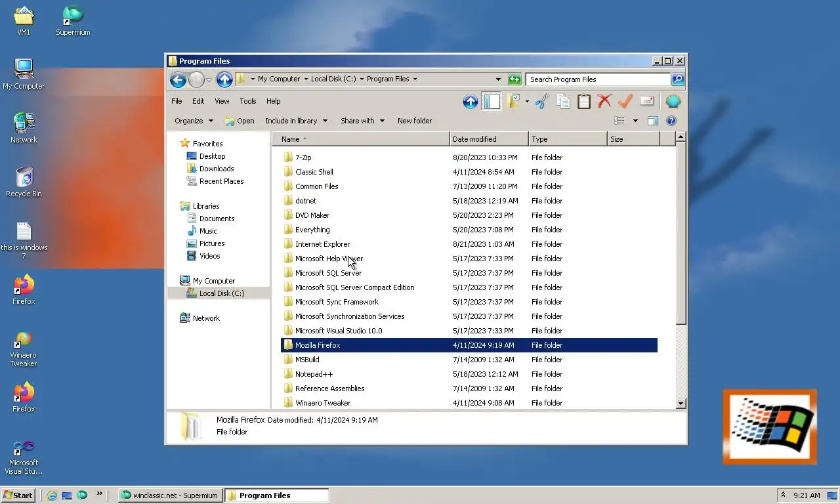Sort by the Date modified column
The width and height of the screenshot is (840, 504).
(489, 139)
